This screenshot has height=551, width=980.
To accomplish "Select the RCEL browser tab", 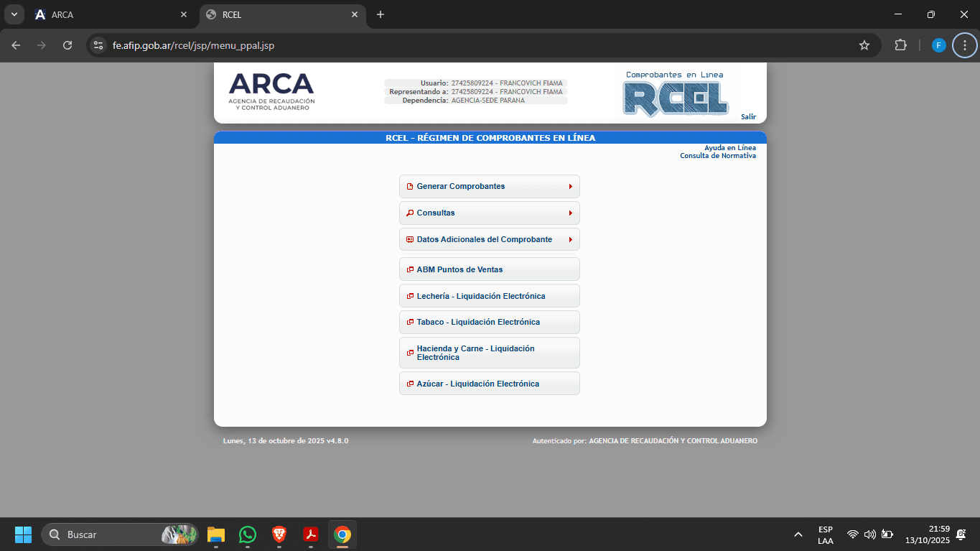I will click(x=281, y=14).
